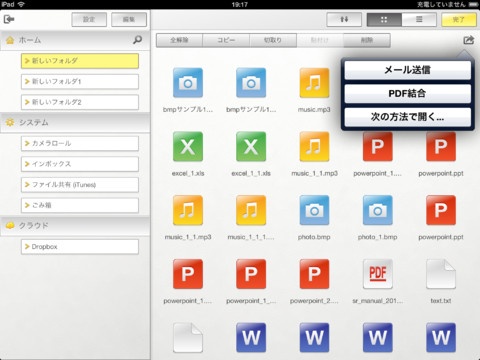Open the sort order arrows button
The height and width of the screenshot is (360, 480).
344,20
